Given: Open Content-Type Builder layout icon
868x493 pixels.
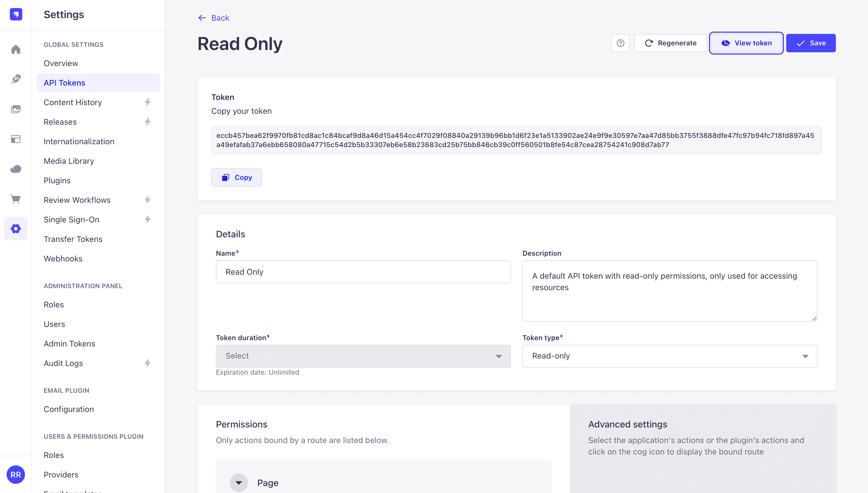Looking at the screenshot, I should 16,139.
